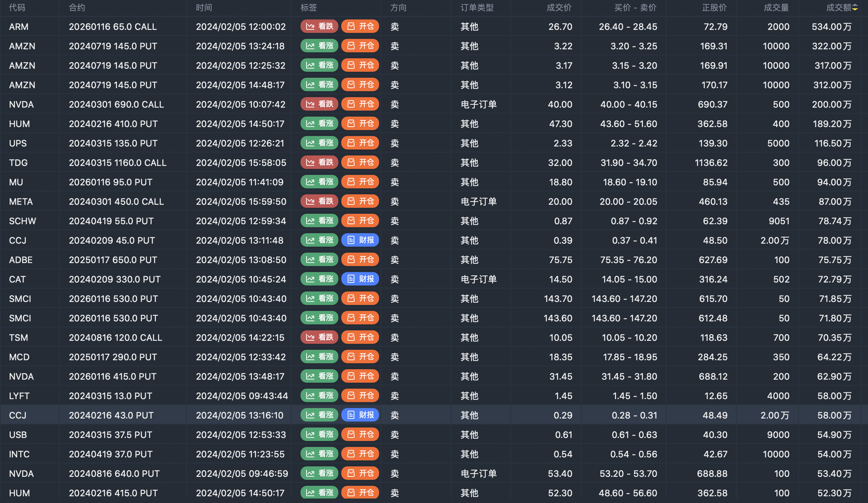This screenshot has width=868, height=503.
Task: Click the 开仓 tag on LYFT row
Action: pyautogui.click(x=360, y=396)
